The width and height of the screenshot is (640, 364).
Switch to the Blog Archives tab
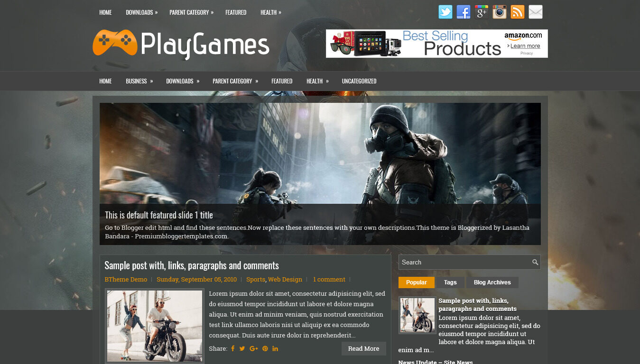492,282
